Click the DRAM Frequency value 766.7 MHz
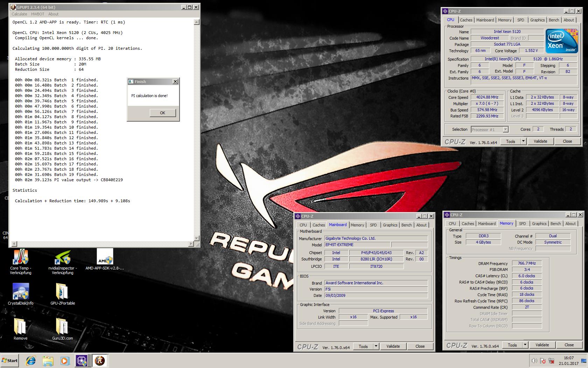The width and height of the screenshot is (588, 368). pyautogui.click(x=527, y=263)
